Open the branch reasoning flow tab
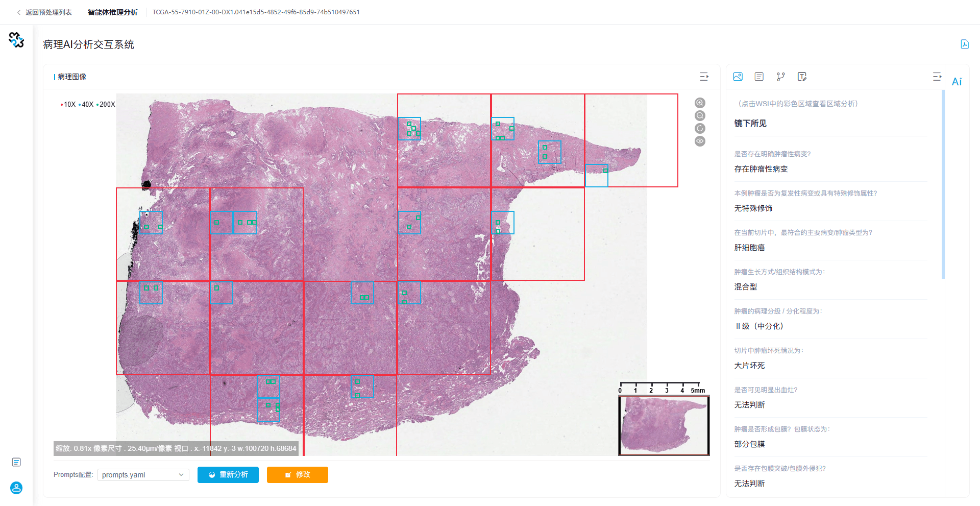 (x=780, y=77)
